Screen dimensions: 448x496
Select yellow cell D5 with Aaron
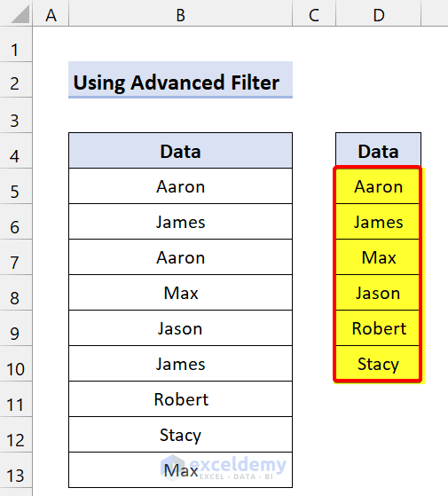click(x=378, y=186)
